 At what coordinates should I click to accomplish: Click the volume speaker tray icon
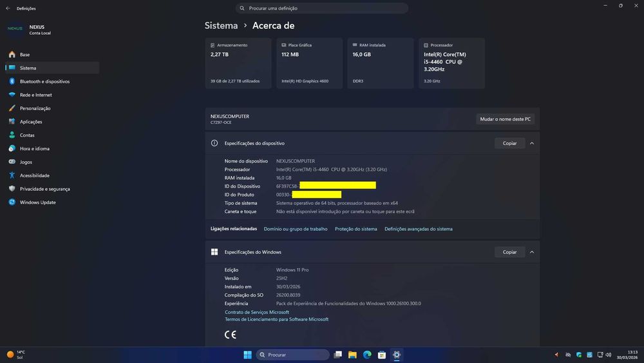point(609,355)
